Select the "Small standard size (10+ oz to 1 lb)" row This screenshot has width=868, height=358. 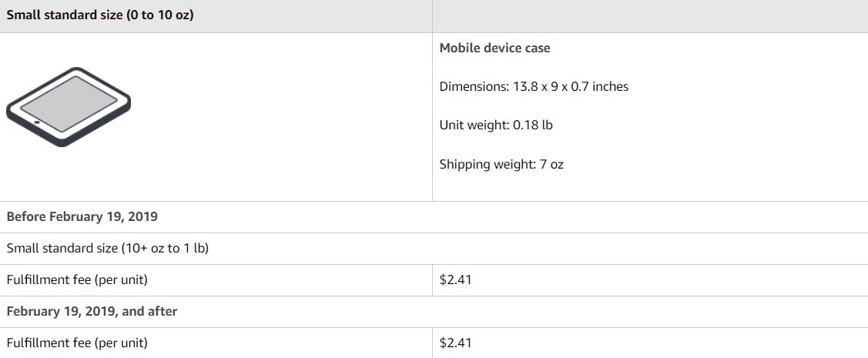point(108,248)
